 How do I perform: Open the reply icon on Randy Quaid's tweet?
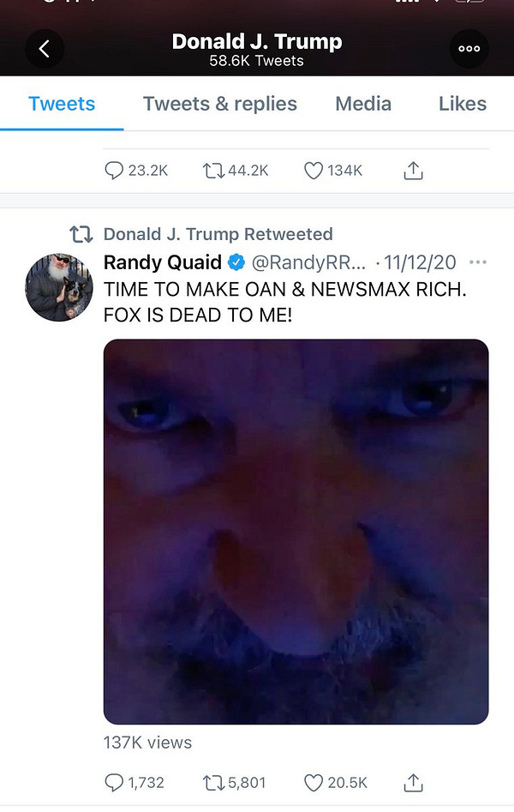click(x=114, y=782)
